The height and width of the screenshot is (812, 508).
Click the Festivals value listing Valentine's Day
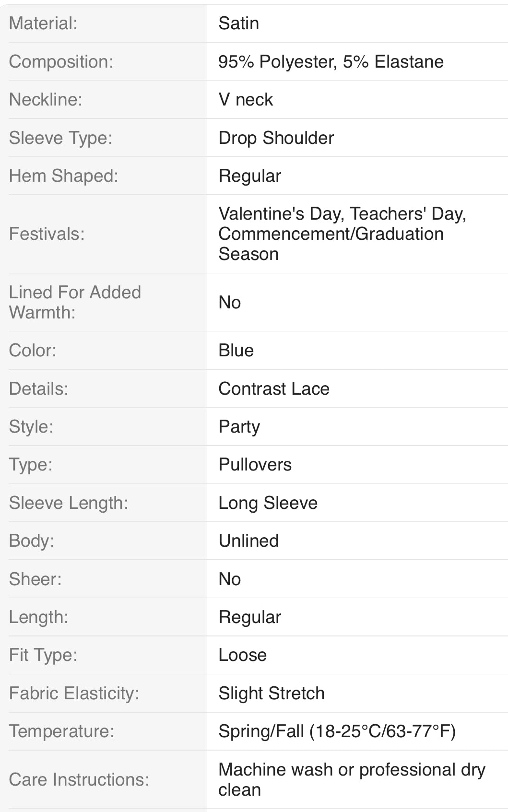[342, 234]
